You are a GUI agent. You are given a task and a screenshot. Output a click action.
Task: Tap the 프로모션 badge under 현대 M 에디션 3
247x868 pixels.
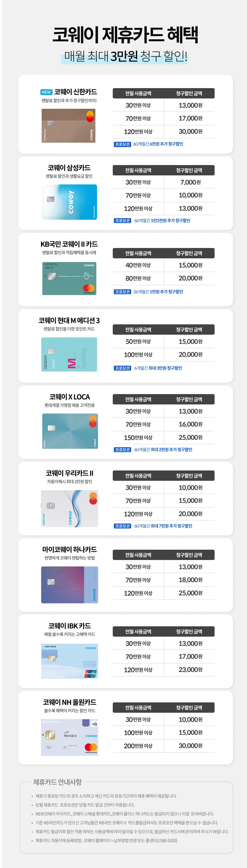[x=122, y=368]
